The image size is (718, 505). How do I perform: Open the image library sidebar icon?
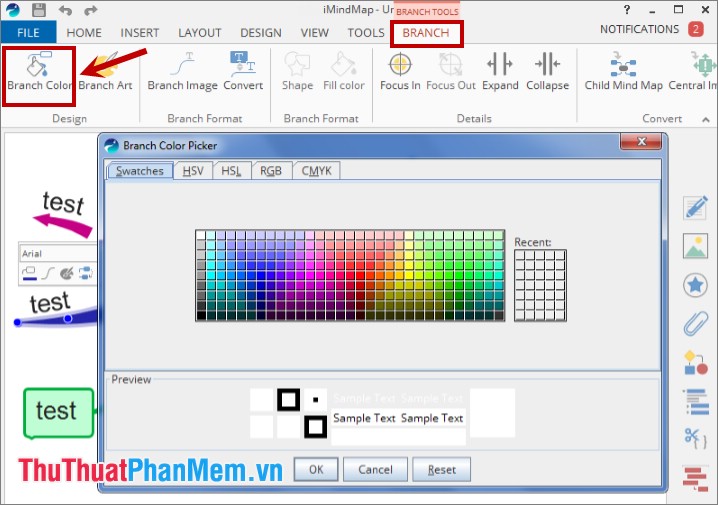click(x=695, y=246)
